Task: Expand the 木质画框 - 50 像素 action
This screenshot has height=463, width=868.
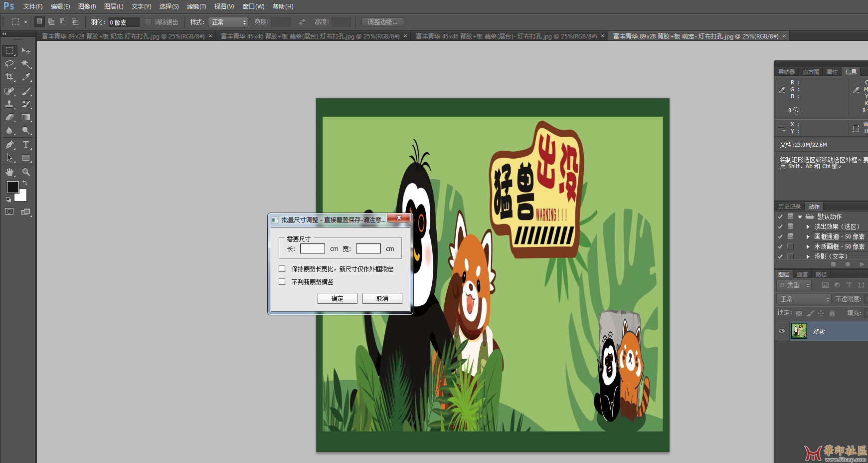Action: [808, 246]
